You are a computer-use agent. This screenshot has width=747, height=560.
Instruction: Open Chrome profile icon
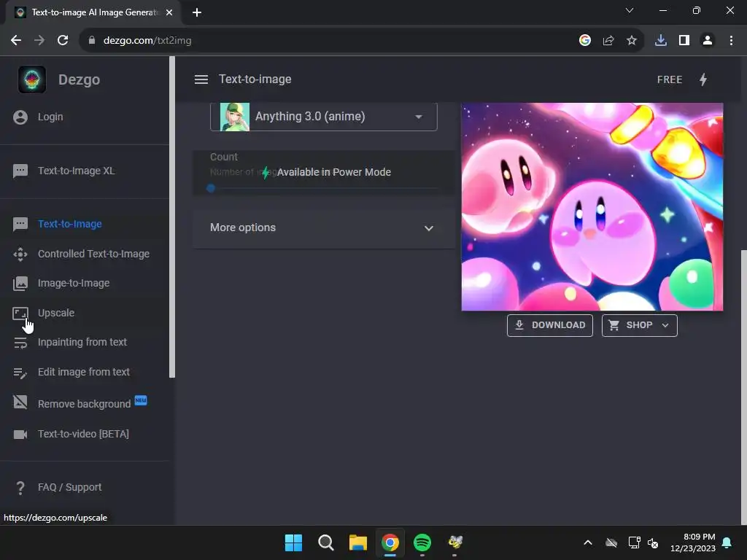click(x=708, y=41)
